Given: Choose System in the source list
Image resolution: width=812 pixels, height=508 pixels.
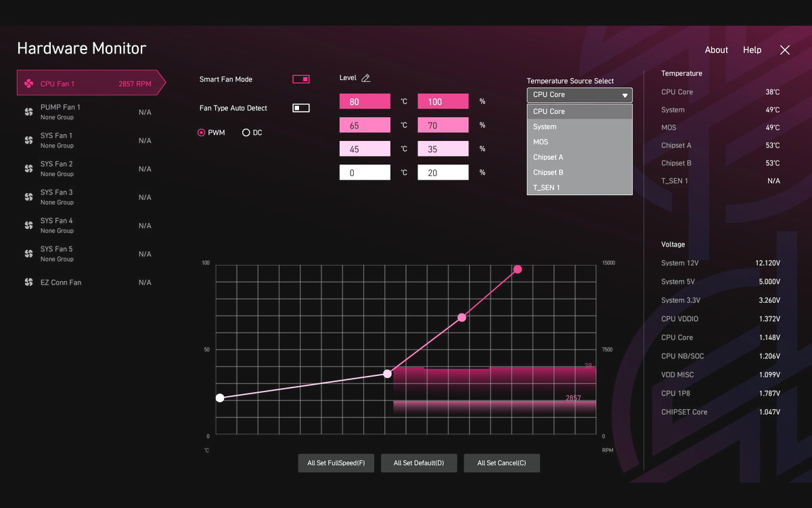Looking at the screenshot, I should click(x=580, y=127).
